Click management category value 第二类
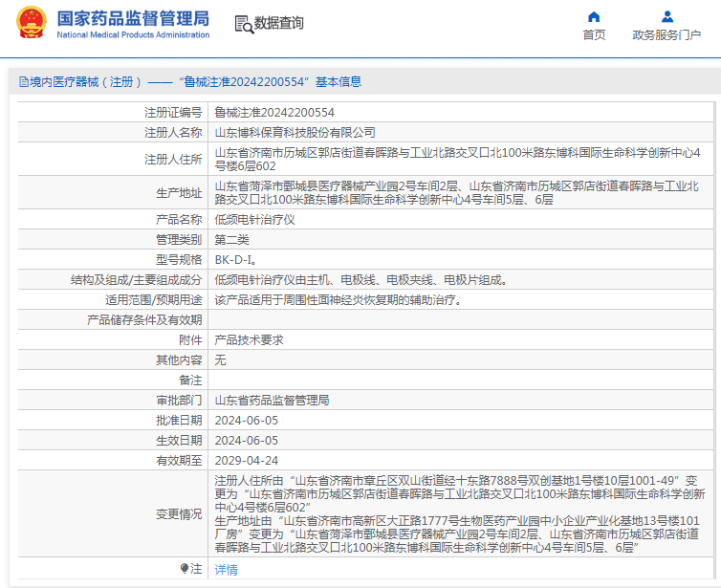The image size is (721, 588). pyautogui.click(x=231, y=240)
